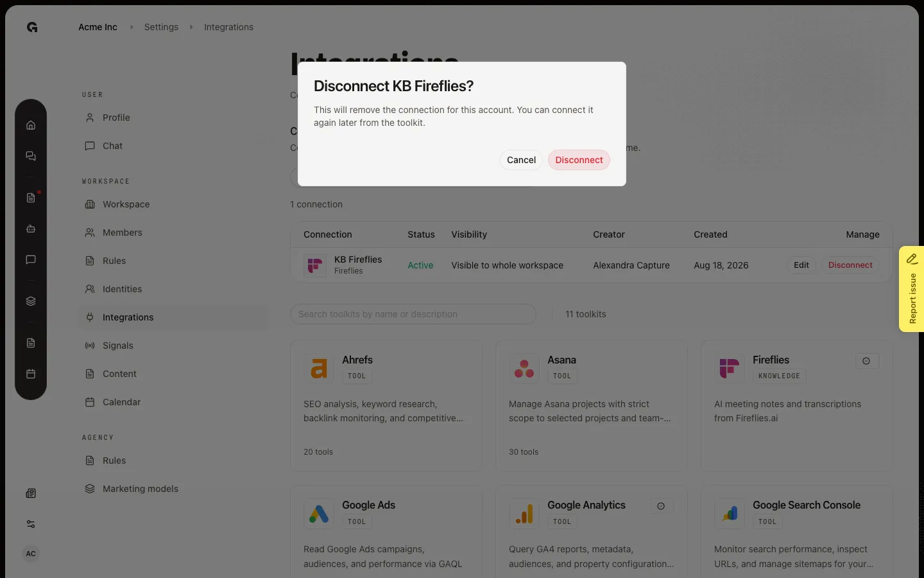Confirm Disconnect in the dialog
The image size is (924, 578).
(579, 160)
